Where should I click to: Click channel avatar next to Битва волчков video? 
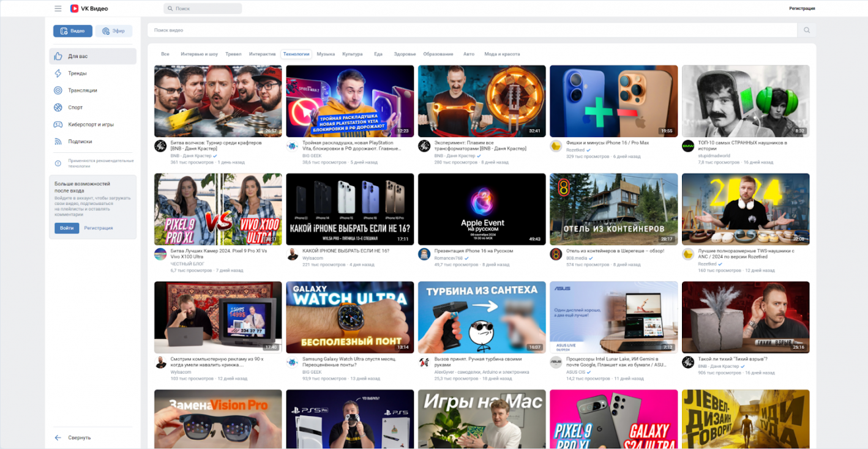[x=160, y=146]
